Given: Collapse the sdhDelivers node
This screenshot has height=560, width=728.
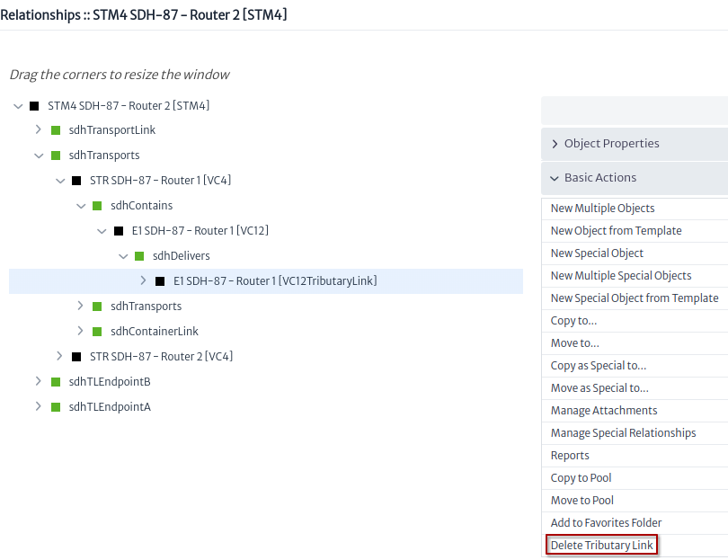Looking at the screenshot, I should [x=123, y=256].
